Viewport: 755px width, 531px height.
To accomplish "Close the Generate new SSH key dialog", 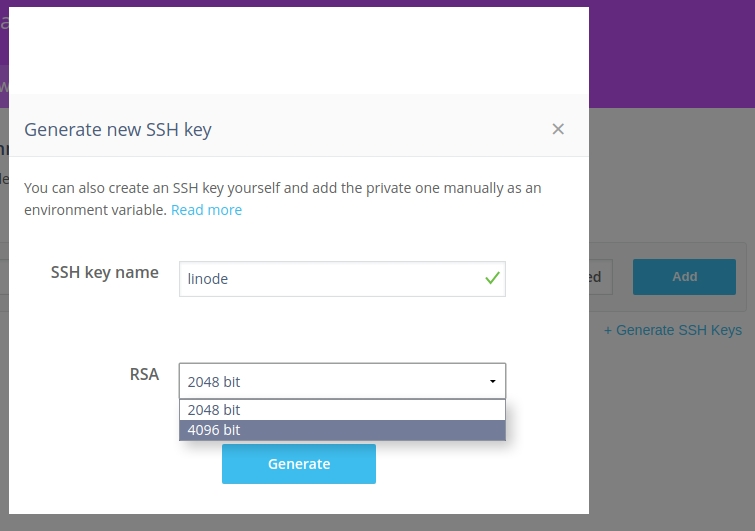I will click(558, 129).
